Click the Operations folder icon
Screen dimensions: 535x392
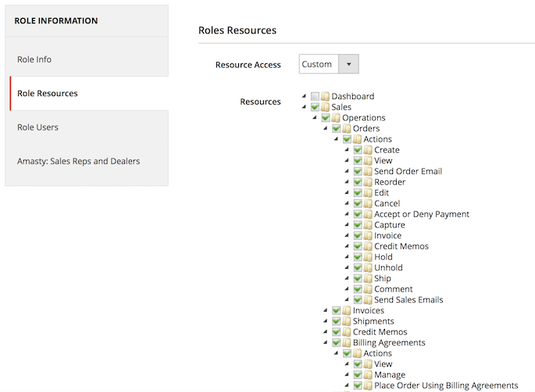tap(336, 118)
